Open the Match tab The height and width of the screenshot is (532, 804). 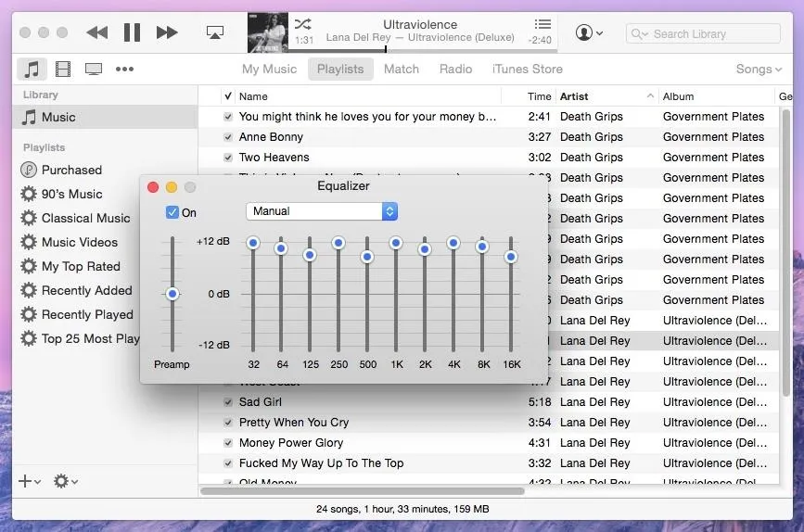[x=402, y=69]
